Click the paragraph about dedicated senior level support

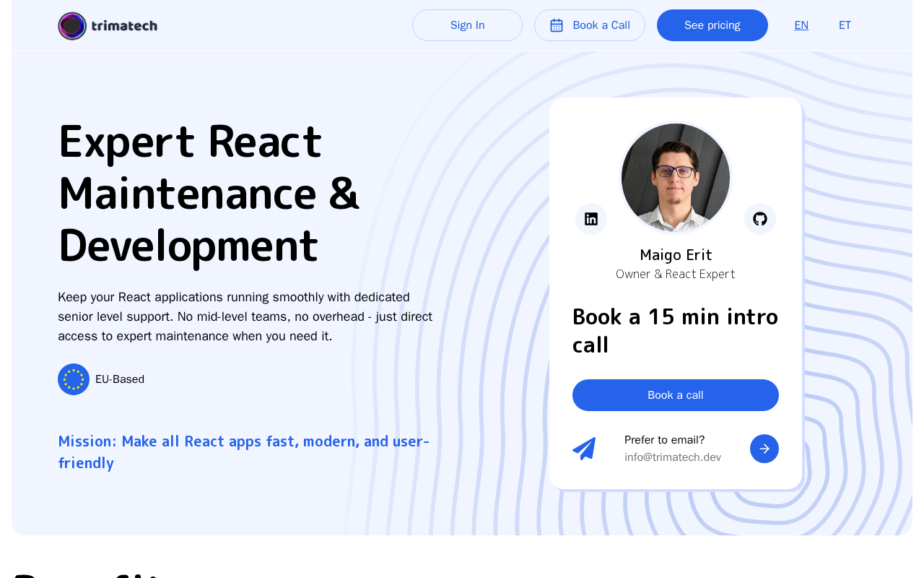[x=245, y=316]
